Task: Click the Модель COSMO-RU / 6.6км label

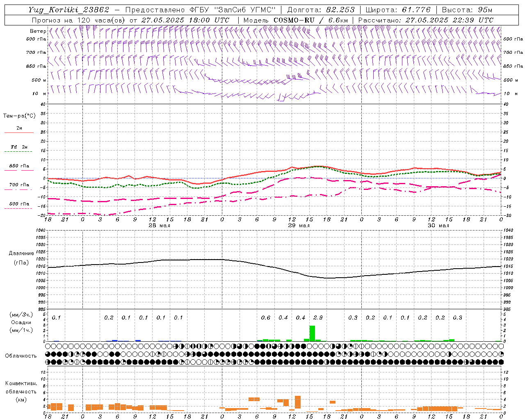Action: pos(296,20)
